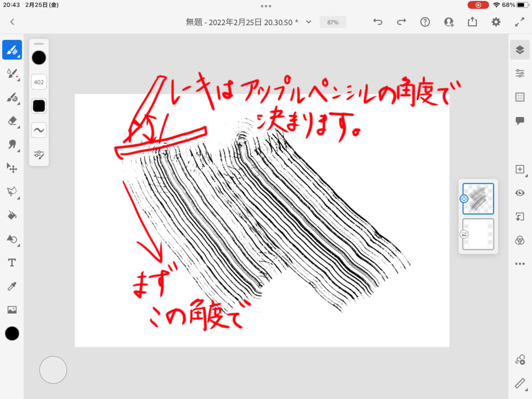Expand the three-dot layer actions menu
532x399 pixels.
point(520,264)
